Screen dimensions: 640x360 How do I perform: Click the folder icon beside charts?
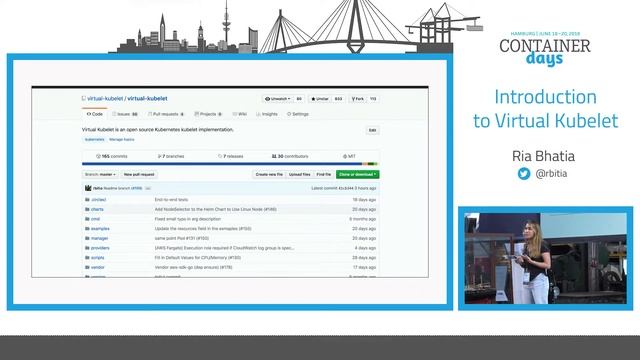[87, 209]
